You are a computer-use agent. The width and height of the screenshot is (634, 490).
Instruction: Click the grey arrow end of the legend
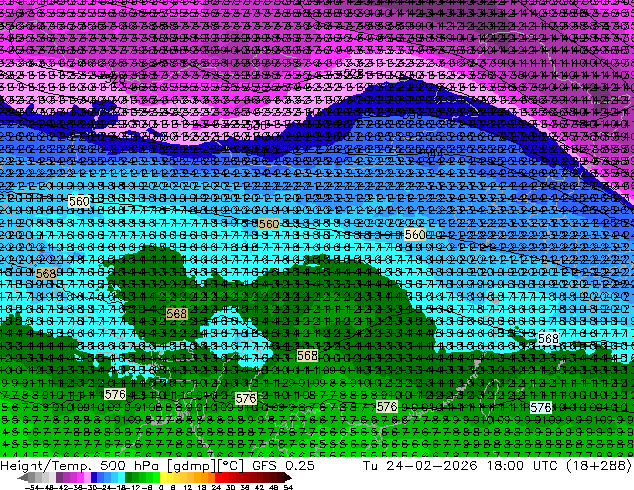(x=22, y=477)
